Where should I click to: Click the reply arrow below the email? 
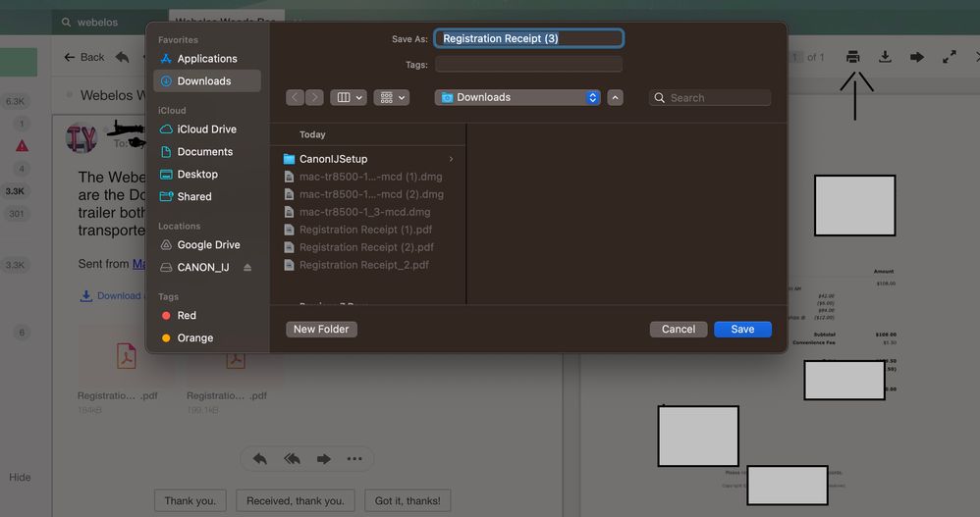pyautogui.click(x=260, y=459)
